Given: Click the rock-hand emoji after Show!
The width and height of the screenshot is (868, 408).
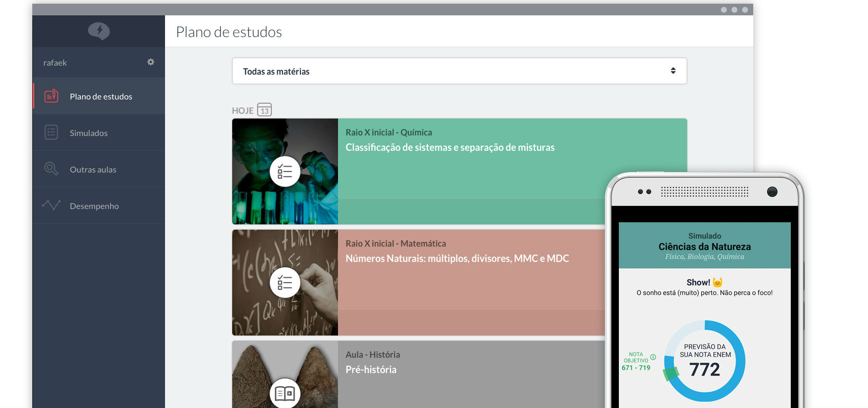Looking at the screenshot, I should point(718,282).
